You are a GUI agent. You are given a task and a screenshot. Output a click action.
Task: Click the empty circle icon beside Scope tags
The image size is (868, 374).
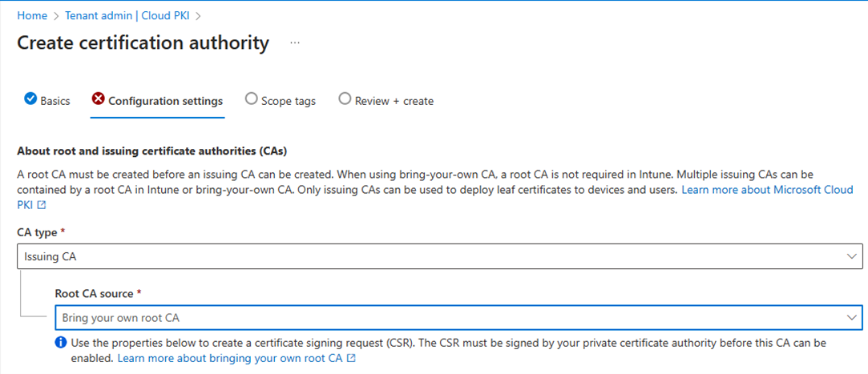click(x=251, y=99)
